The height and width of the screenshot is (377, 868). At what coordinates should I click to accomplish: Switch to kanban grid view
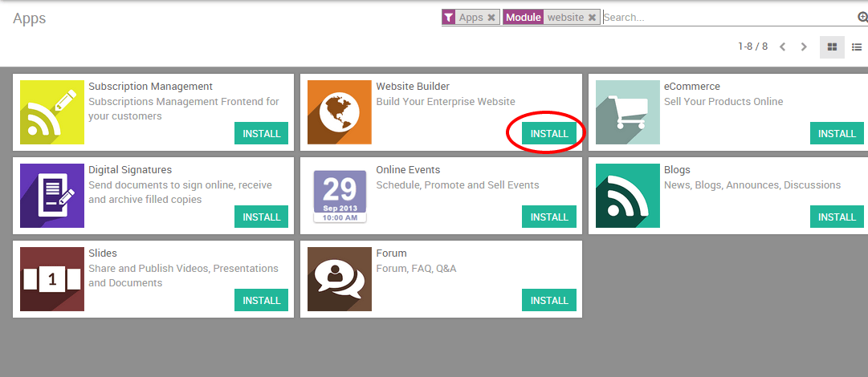pos(832,47)
